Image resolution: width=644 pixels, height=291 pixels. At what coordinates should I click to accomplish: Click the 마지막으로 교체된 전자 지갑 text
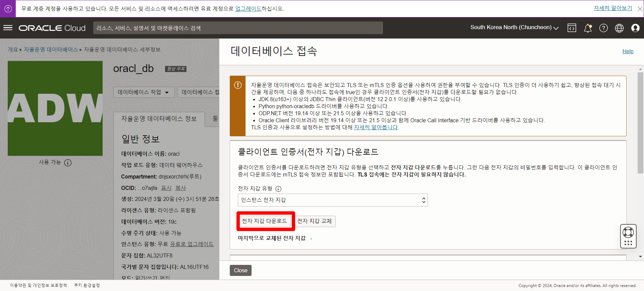pyautogui.click(x=272, y=238)
